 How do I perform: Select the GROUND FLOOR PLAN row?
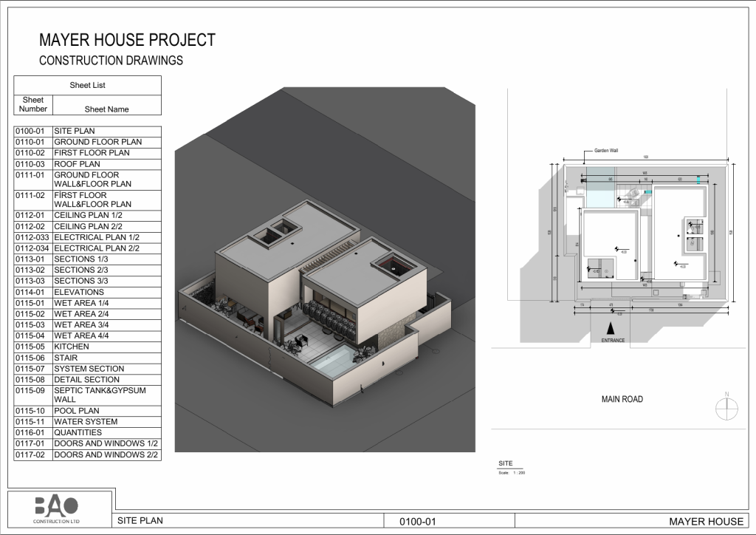tap(87, 143)
